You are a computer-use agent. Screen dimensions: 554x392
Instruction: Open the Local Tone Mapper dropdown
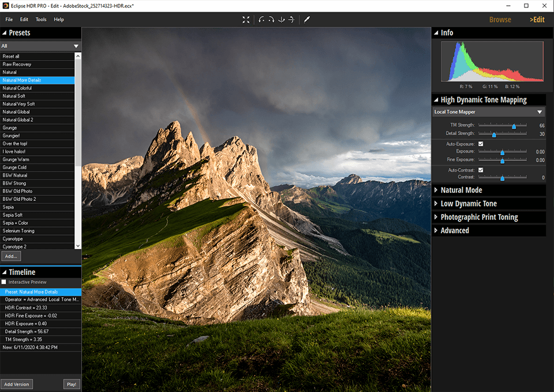click(488, 112)
